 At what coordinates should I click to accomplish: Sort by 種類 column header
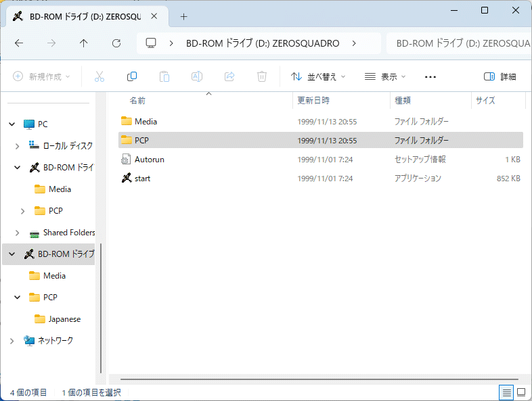coord(403,100)
